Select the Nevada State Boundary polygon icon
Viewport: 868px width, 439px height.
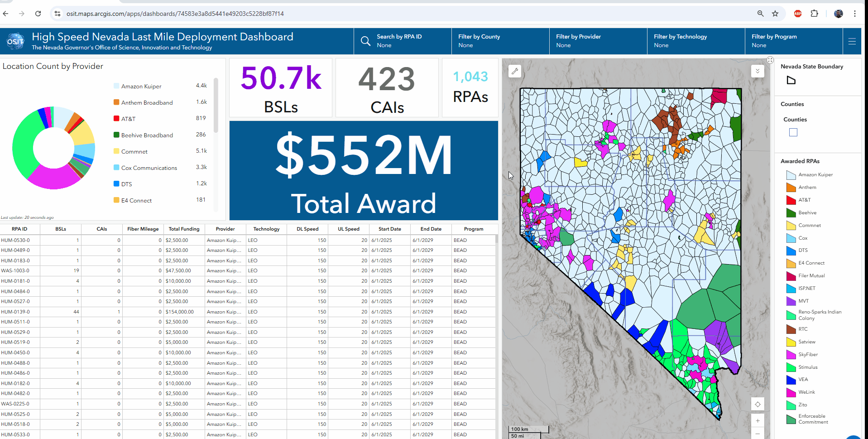[x=791, y=80]
